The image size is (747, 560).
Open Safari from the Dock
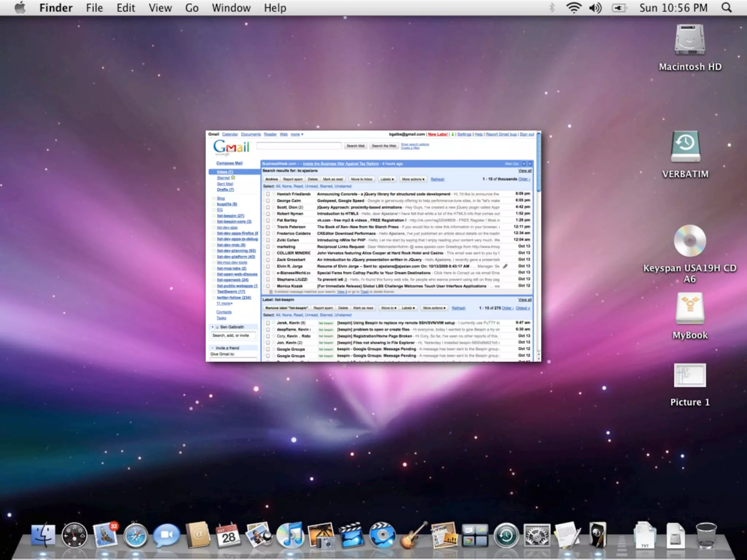click(136, 536)
